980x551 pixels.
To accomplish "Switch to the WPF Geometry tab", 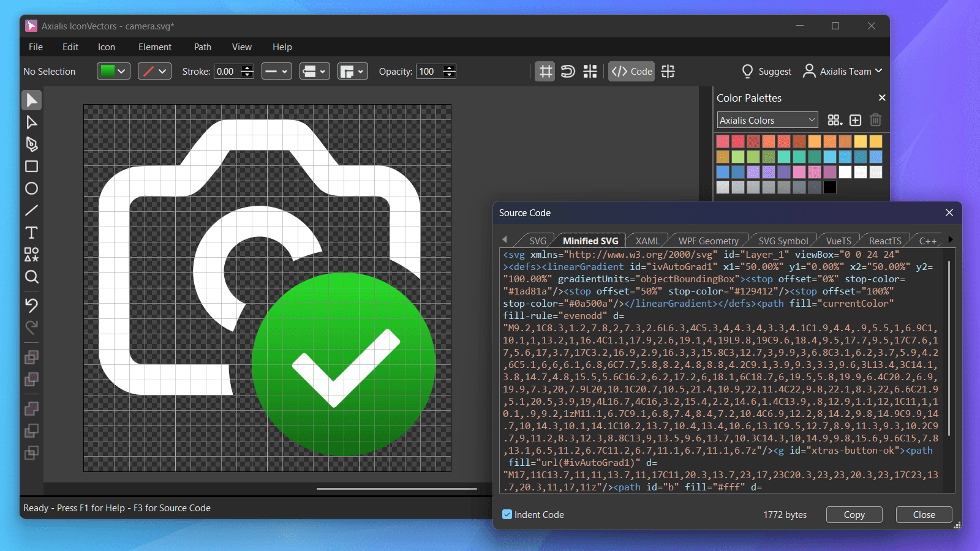I will [709, 241].
